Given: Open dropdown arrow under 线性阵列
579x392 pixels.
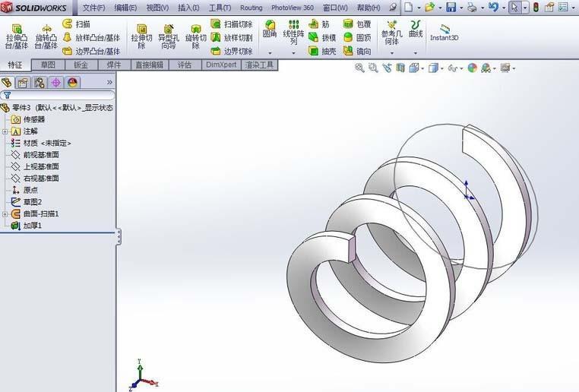Looking at the screenshot, I should tap(293, 53).
